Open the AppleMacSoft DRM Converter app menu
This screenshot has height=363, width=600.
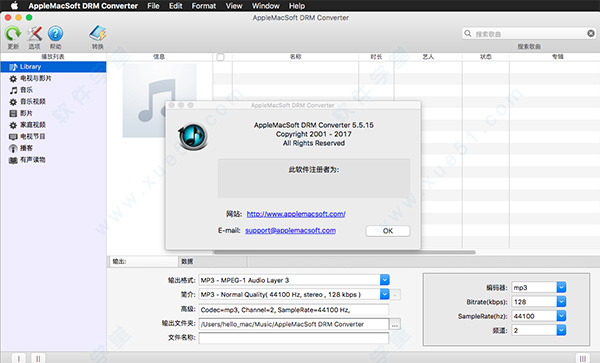[83, 6]
